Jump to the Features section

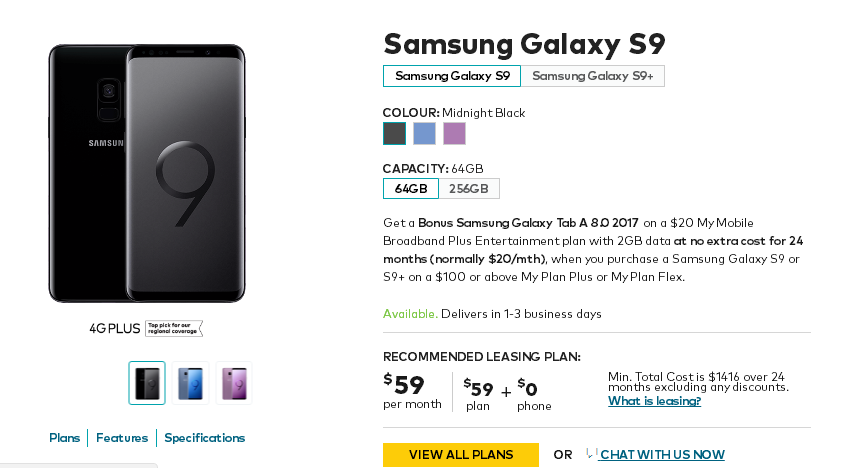tap(122, 438)
